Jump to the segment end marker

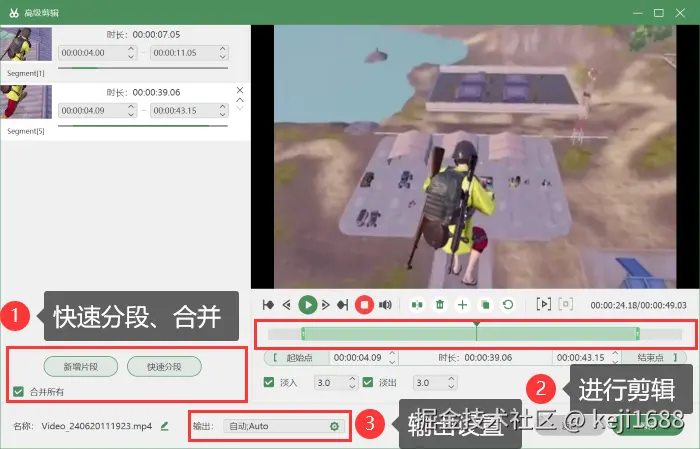[343, 305]
